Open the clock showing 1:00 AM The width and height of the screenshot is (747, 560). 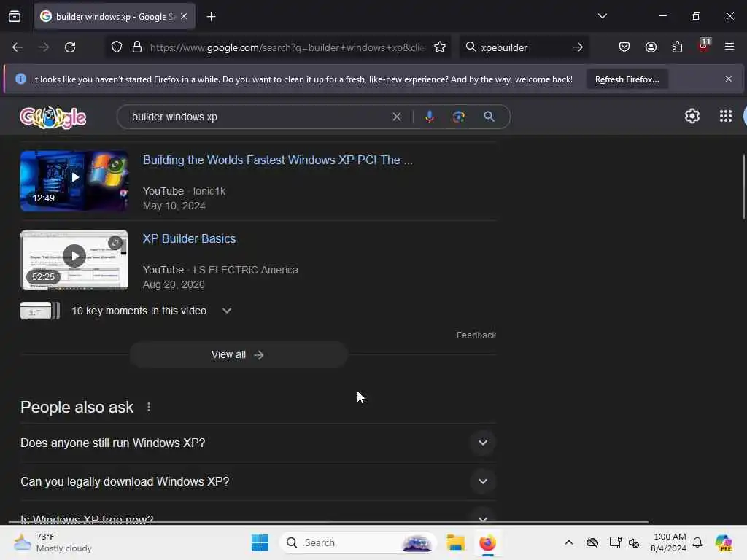668,542
